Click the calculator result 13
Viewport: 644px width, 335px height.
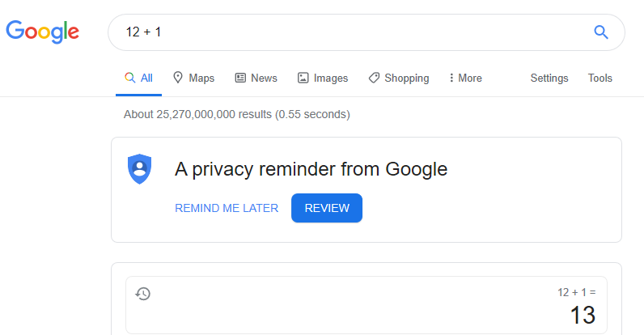(583, 315)
